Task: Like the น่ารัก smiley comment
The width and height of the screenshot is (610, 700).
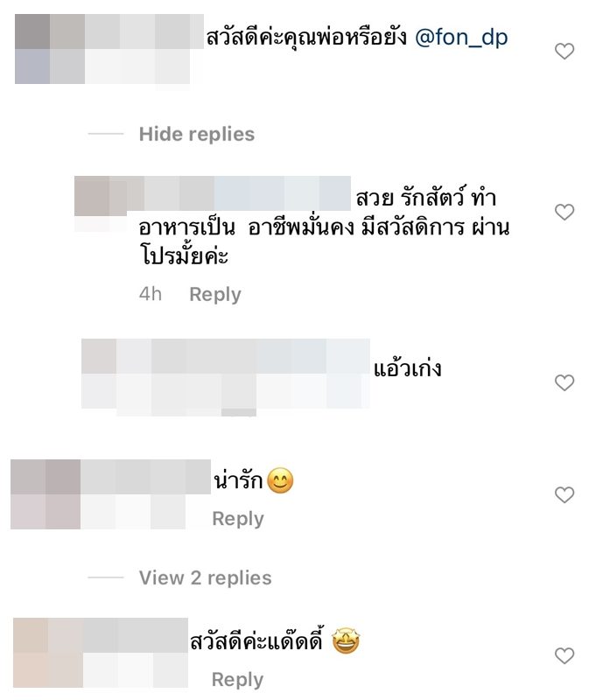Action: (x=564, y=494)
